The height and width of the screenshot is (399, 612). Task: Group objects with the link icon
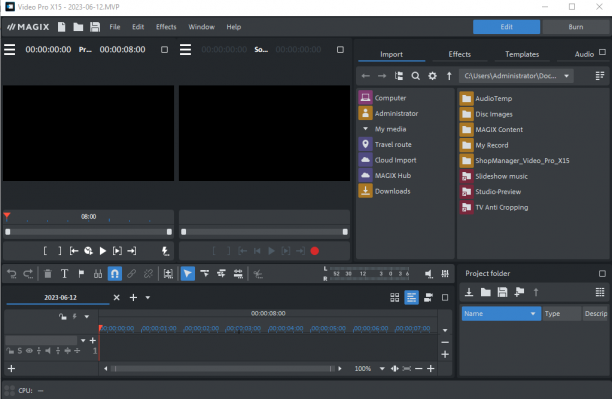click(132, 274)
